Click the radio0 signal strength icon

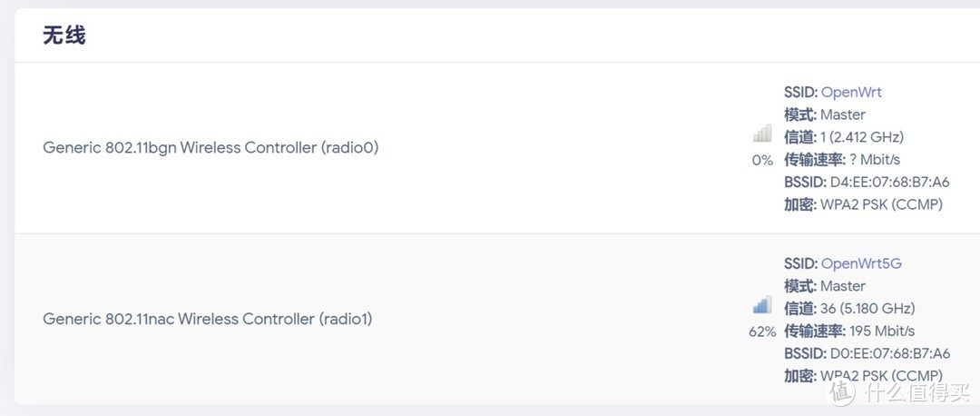pyautogui.click(x=762, y=134)
